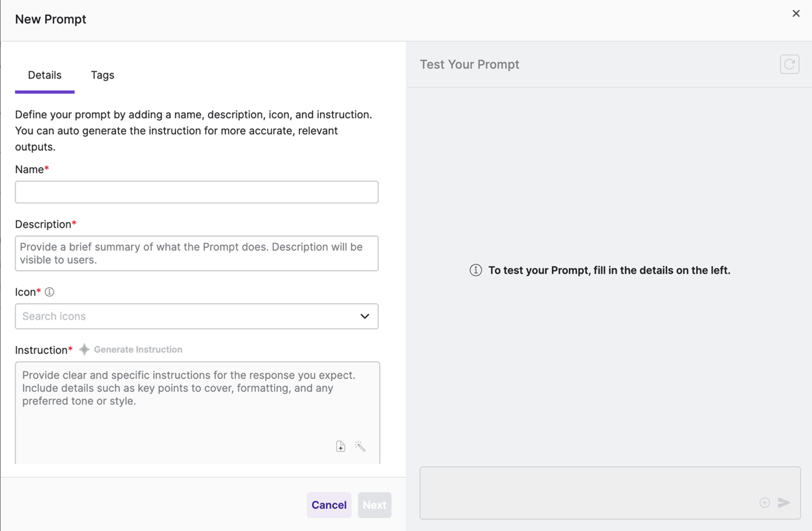812x531 pixels.
Task: Click the sparkle icon beside Generate Instruction
Action: (84, 349)
